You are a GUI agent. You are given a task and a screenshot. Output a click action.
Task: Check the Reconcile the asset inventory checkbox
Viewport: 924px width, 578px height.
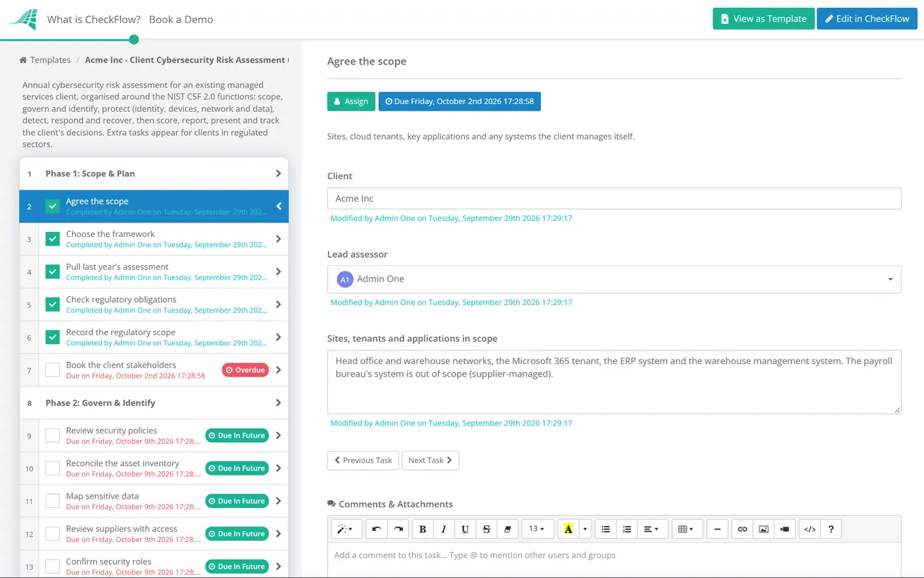coord(53,468)
